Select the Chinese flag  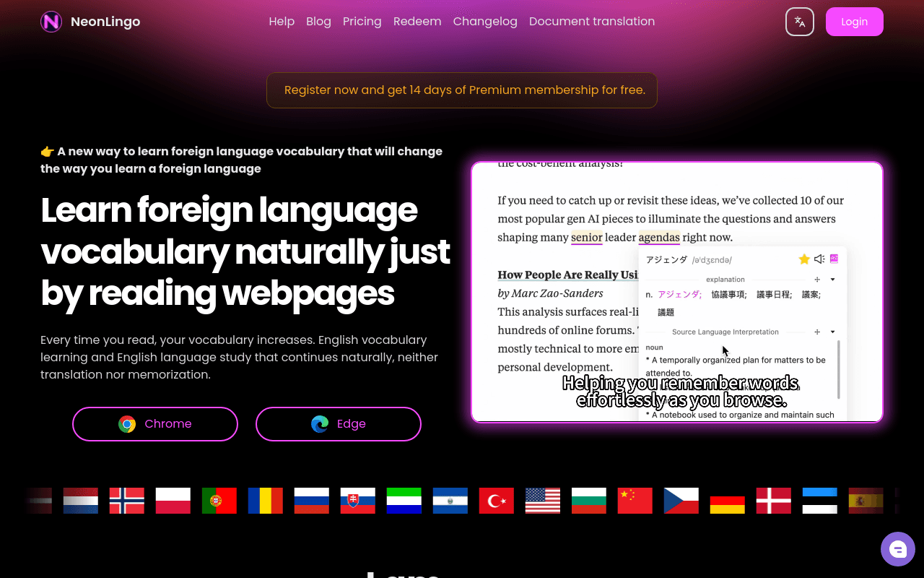click(x=635, y=501)
